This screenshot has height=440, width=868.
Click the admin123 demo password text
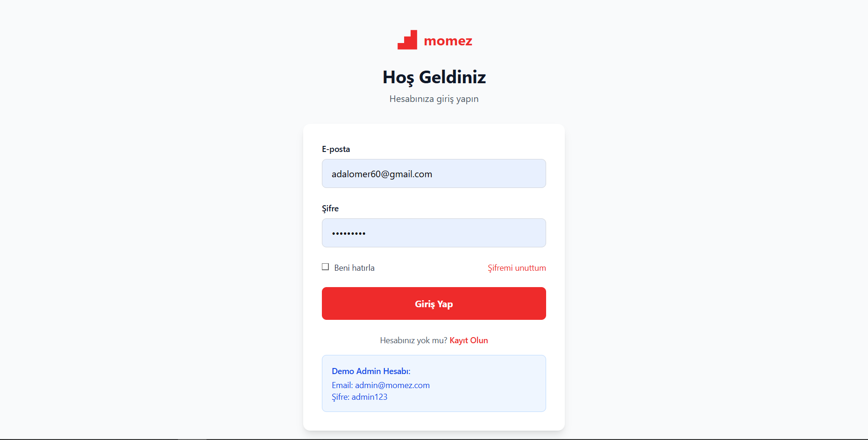pos(370,397)
